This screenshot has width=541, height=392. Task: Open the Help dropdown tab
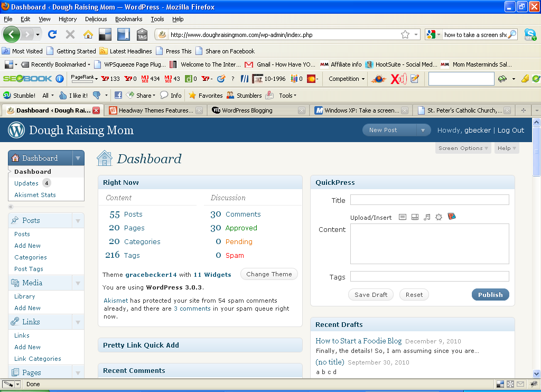pos(507,148)
